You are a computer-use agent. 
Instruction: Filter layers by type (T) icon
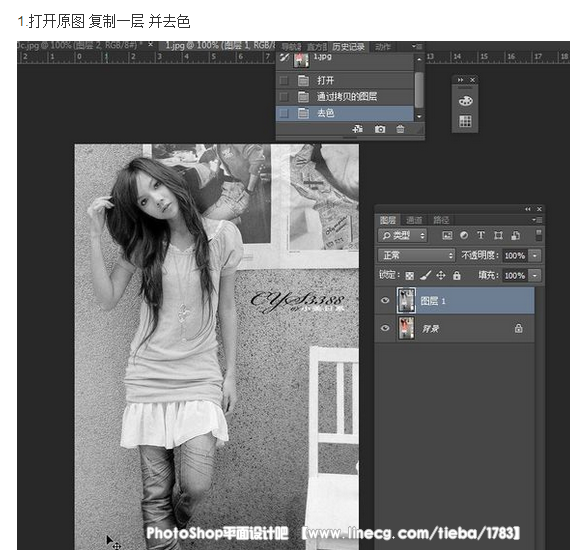tap(481, 235)
